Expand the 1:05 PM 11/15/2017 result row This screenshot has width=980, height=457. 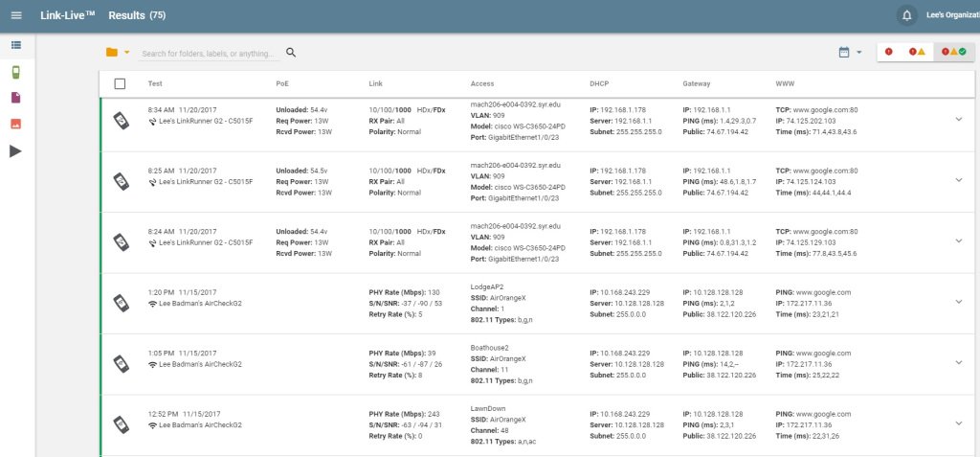(x=959, y=362)
